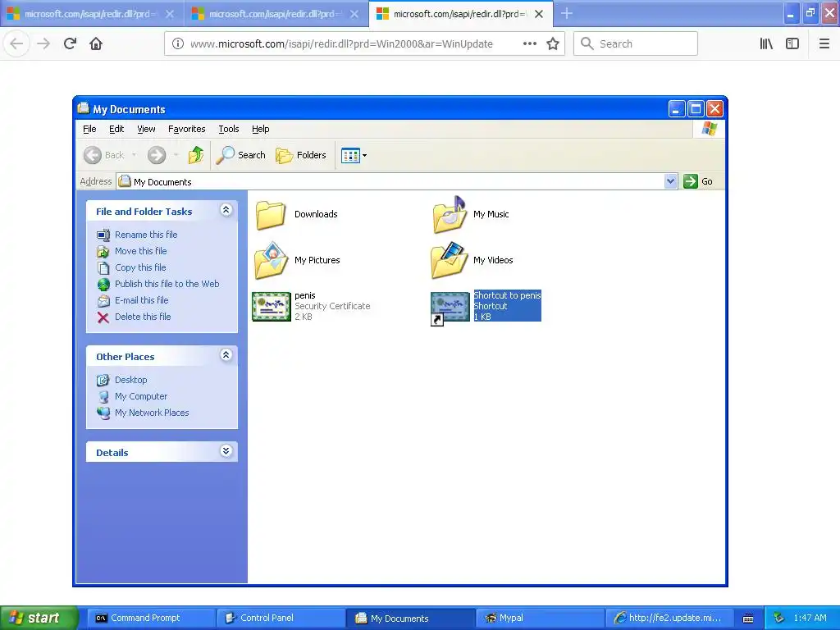Screen dimensions: 840x630
Task: Expand the Details panel
Action: pyautogui.click(x=226, y=451)
